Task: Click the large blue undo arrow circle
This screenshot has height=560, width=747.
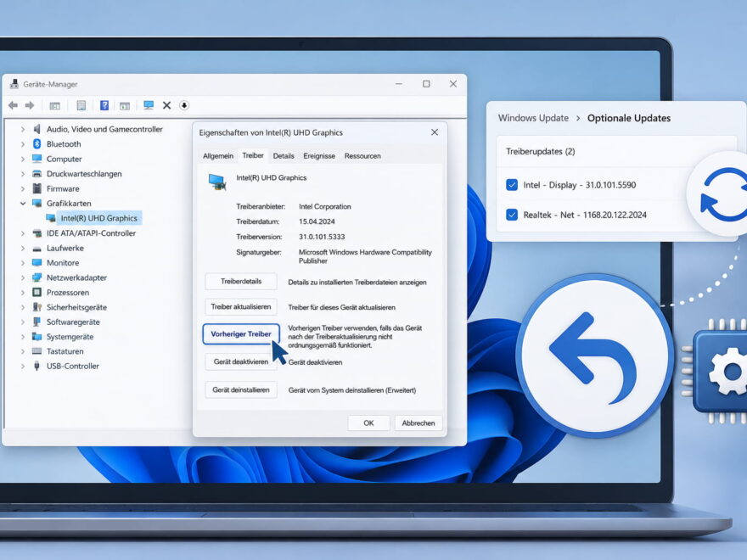Action: 594,356
